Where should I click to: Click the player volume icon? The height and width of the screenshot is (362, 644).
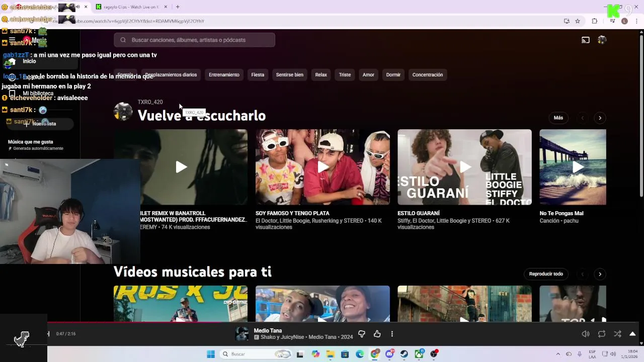[x=585, y=334]
